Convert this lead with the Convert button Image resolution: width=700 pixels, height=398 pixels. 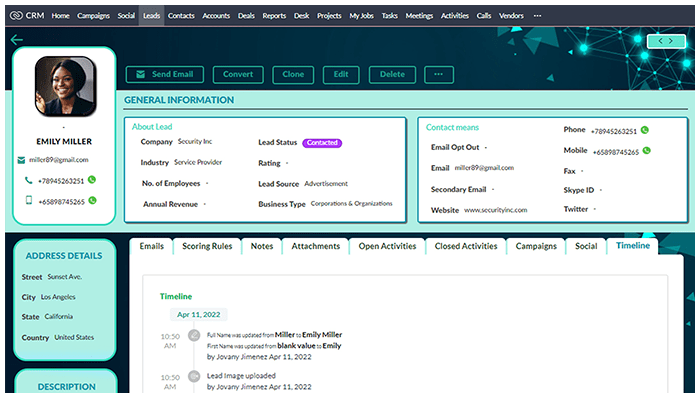click(x=238, y=75)
